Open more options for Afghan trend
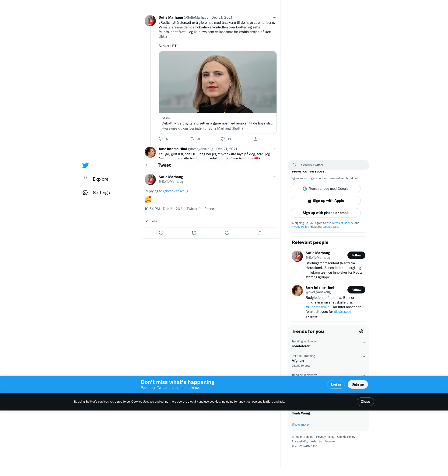Viewport: 448px width, 476px height. [363, 357]
